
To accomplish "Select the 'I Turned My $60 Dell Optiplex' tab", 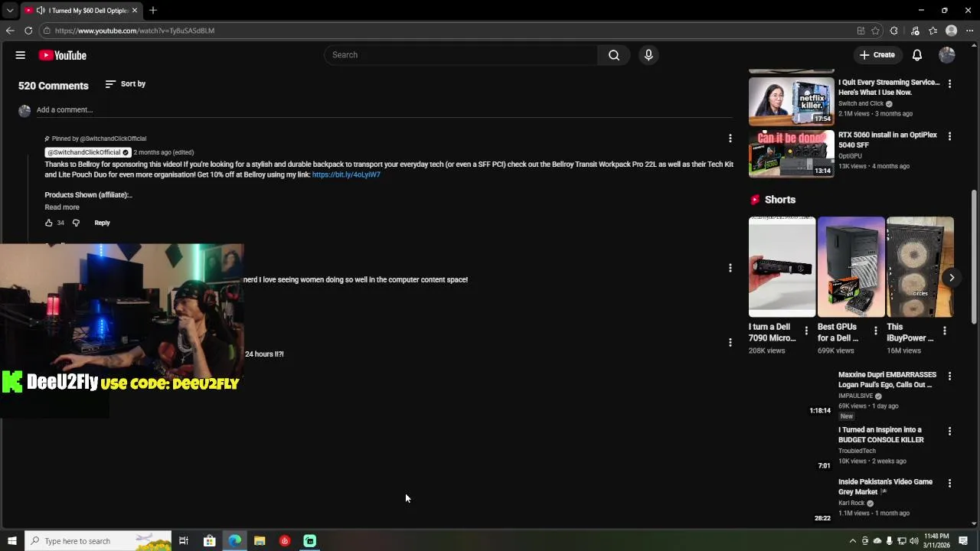I will click(x=80, y=11).
